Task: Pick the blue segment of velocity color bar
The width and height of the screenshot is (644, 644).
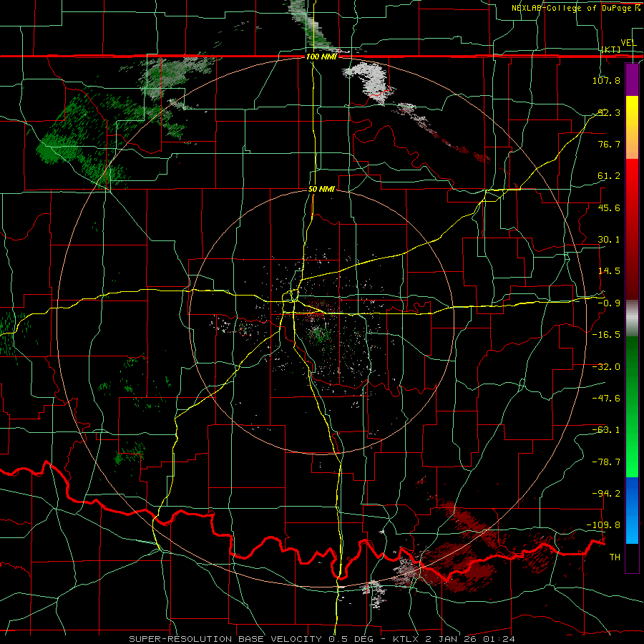Action: coord(632,510)
